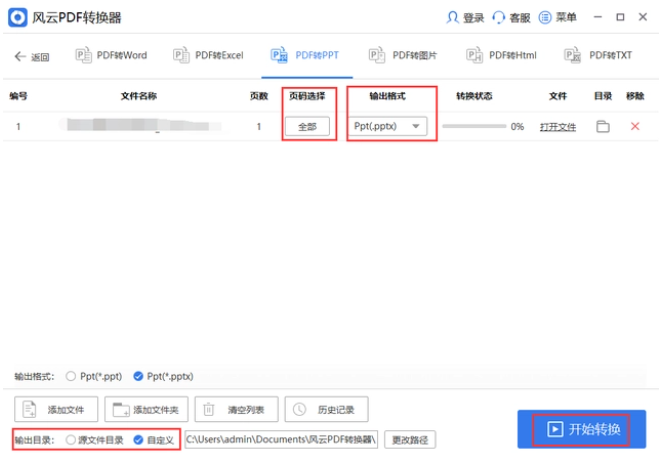Click the output path input field
The image size is (662, 460).
pyautogui.click(x=281, y=440)
